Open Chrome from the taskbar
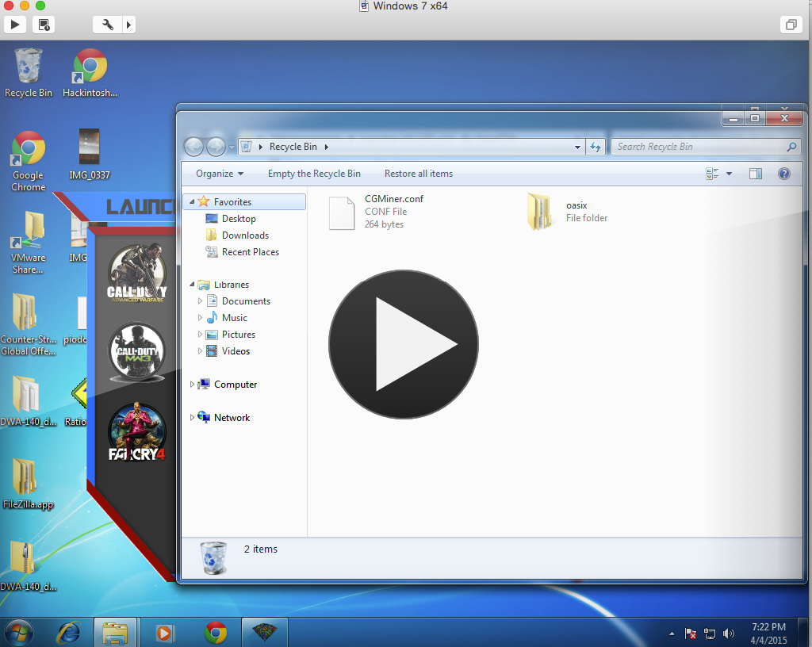Screen dimensions: 812x647 216,633
